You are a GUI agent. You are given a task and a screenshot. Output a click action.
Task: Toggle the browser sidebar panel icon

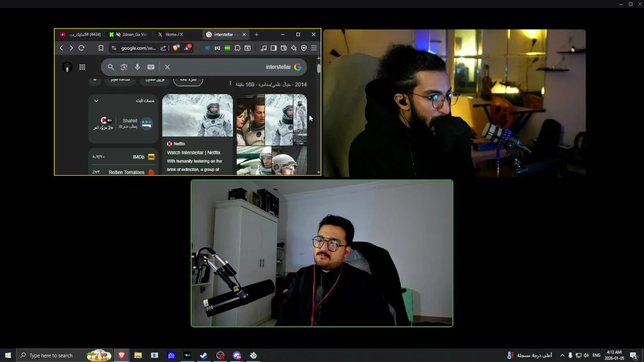click(274, 48)
